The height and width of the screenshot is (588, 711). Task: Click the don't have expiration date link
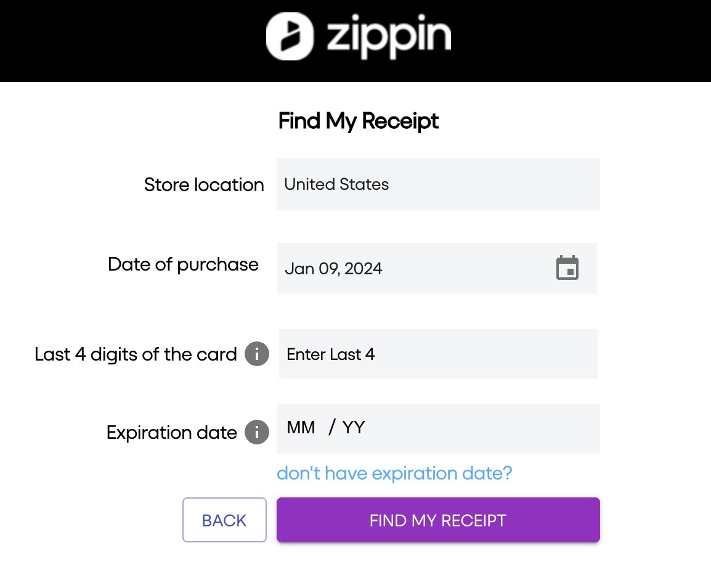click(x=394, y=473)
